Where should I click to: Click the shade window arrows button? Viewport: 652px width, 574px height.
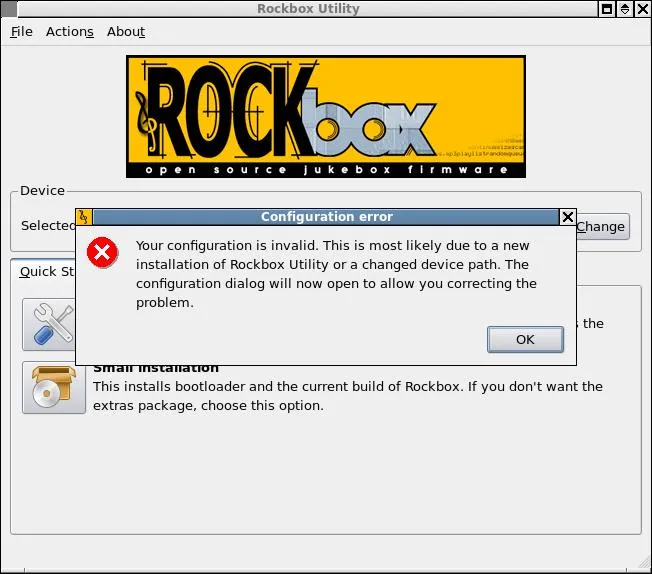click(x=625, y=9)
